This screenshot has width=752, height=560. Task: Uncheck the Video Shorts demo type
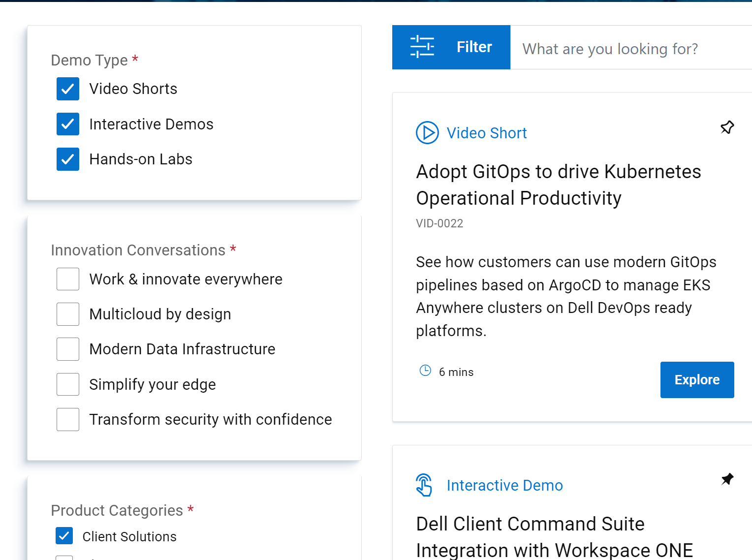[67, 89]
